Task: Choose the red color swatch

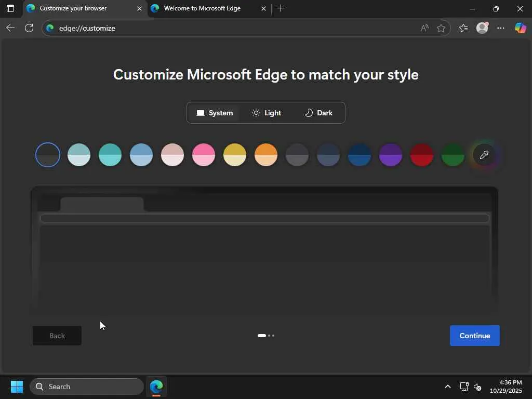Action: (422, 155)
